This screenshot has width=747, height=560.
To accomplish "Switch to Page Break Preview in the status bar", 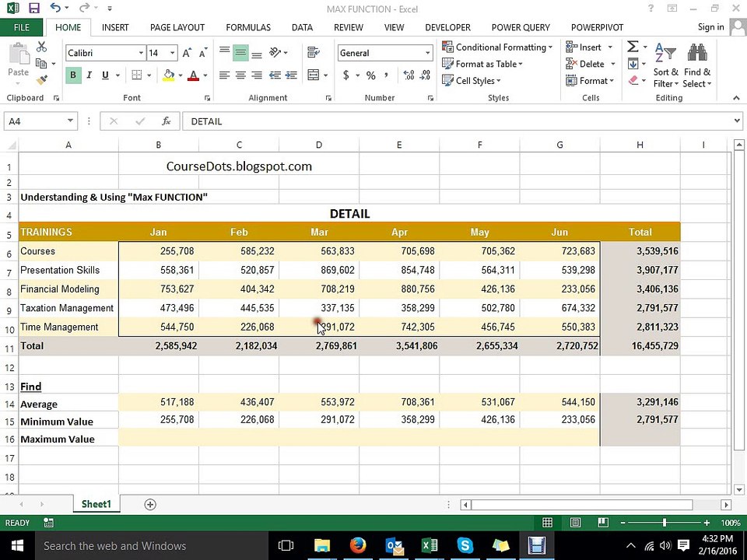I will tap(602, 523).
